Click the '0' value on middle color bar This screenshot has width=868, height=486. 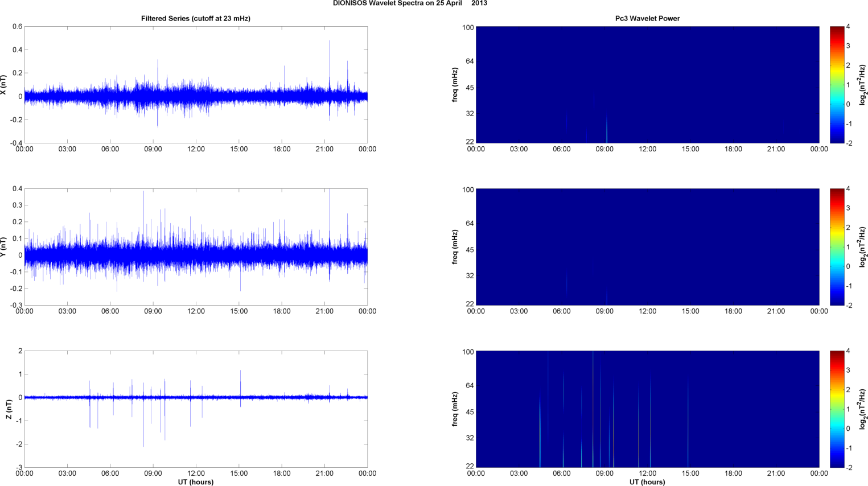pyautogui.click(x=848, y=266)
